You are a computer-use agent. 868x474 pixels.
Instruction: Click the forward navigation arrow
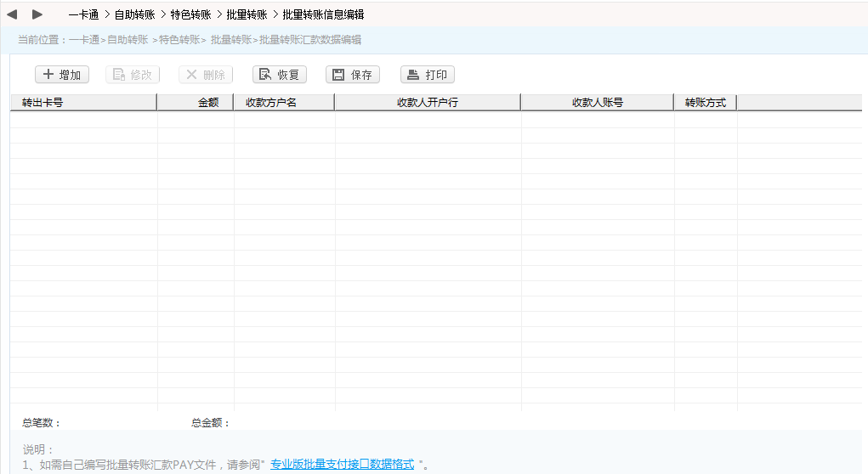click(37, 14)
